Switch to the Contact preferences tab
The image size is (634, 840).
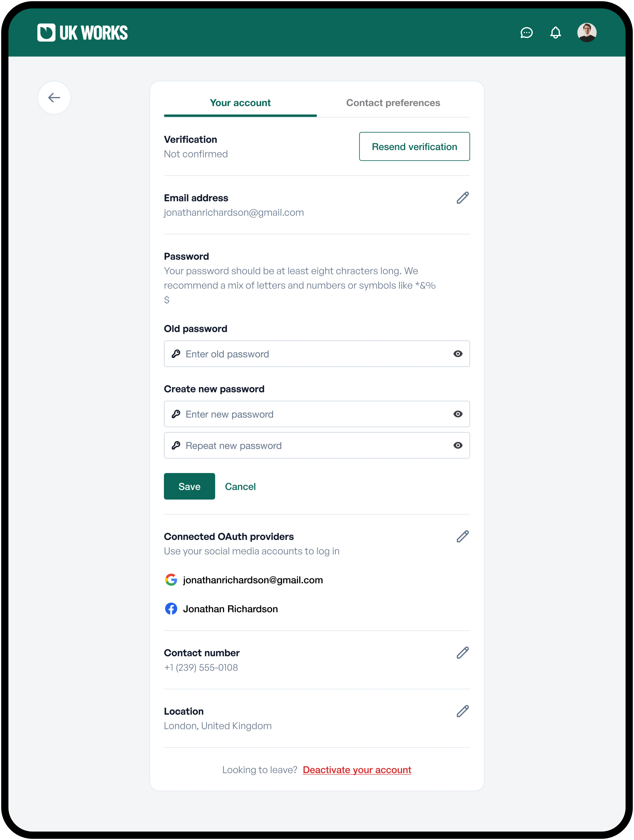393,103
